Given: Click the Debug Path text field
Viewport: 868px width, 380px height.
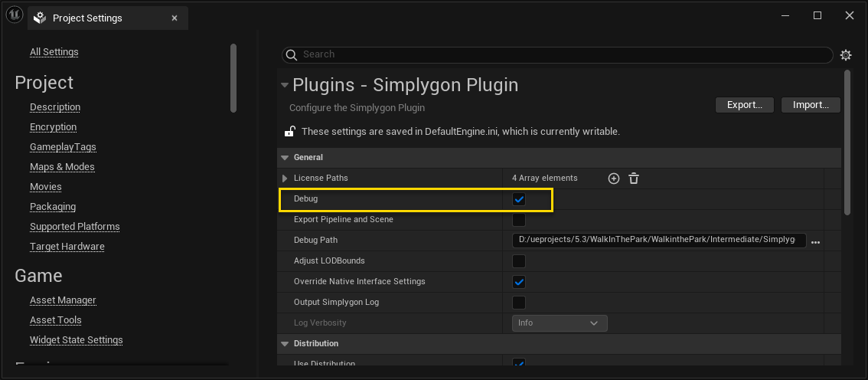Looking at the screenshot, I should (658, 241).
